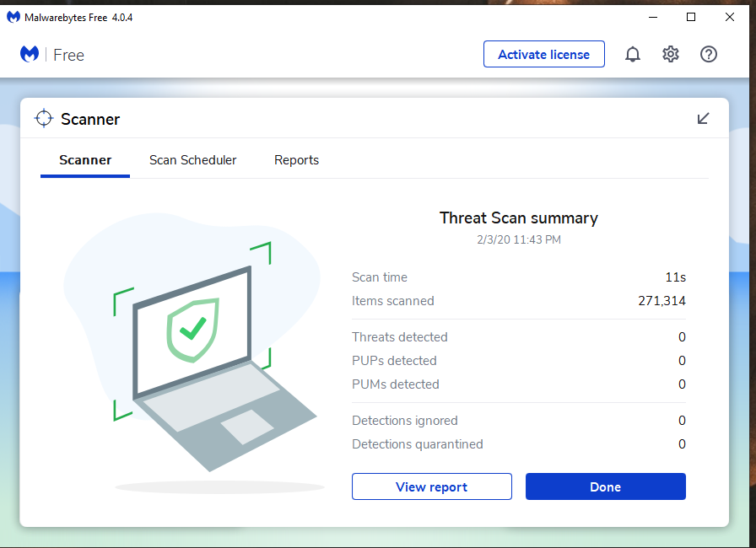The image size is (756, 548).
Task: Open the scan results with View report
Action: click(x=431, y=486)
